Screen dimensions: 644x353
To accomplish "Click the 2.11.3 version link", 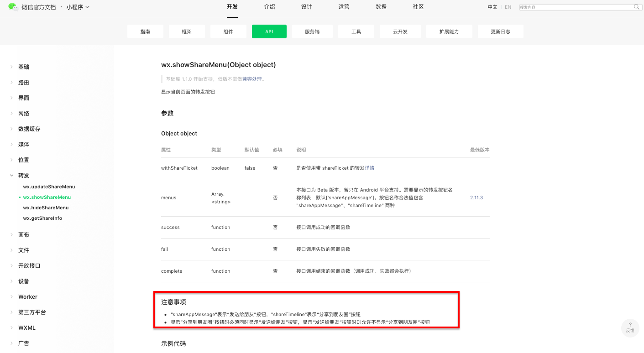I will 476,197.
